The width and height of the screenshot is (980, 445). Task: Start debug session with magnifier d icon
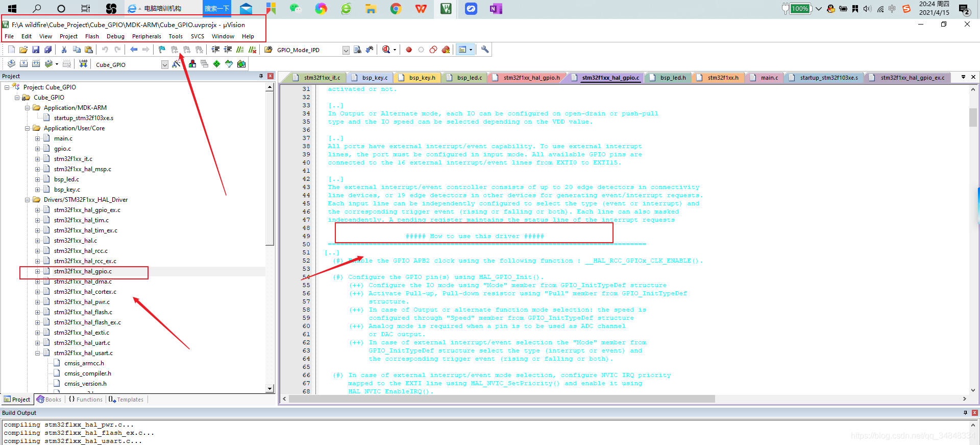(386, 50)
